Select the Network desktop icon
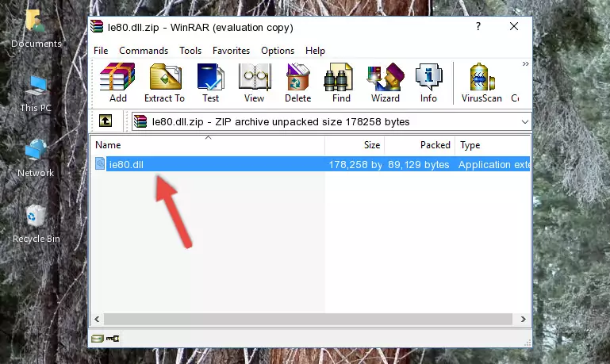 coord(36,159)
